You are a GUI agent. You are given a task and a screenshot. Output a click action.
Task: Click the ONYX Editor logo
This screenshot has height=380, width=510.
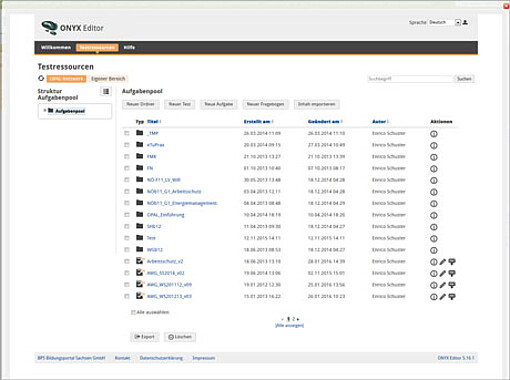[x=72, y=28]
